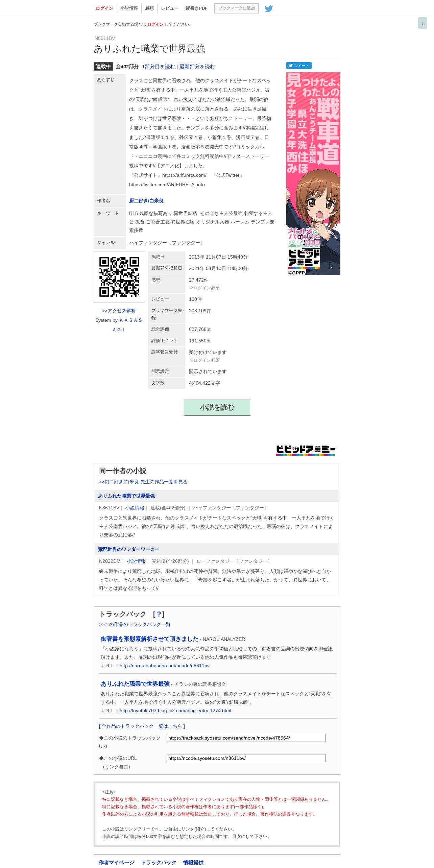Open trackback ありふれた職業で世界最強 - チラシの裏の読書感想文
This screenshot has width=434, height=868.
coord(135,684)
